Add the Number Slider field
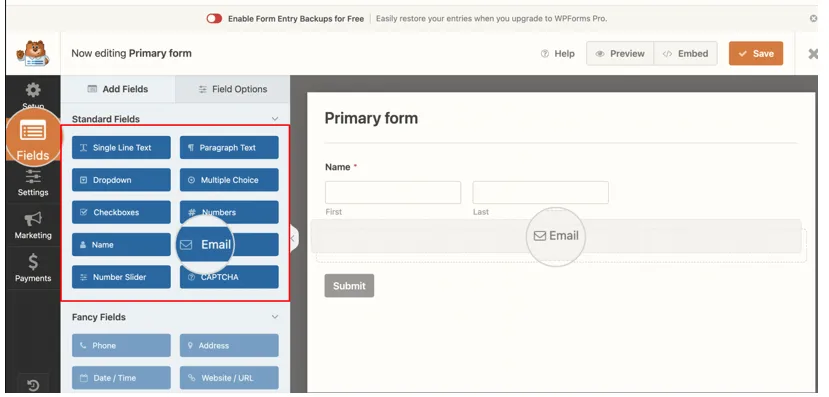 tap(121, 277)
